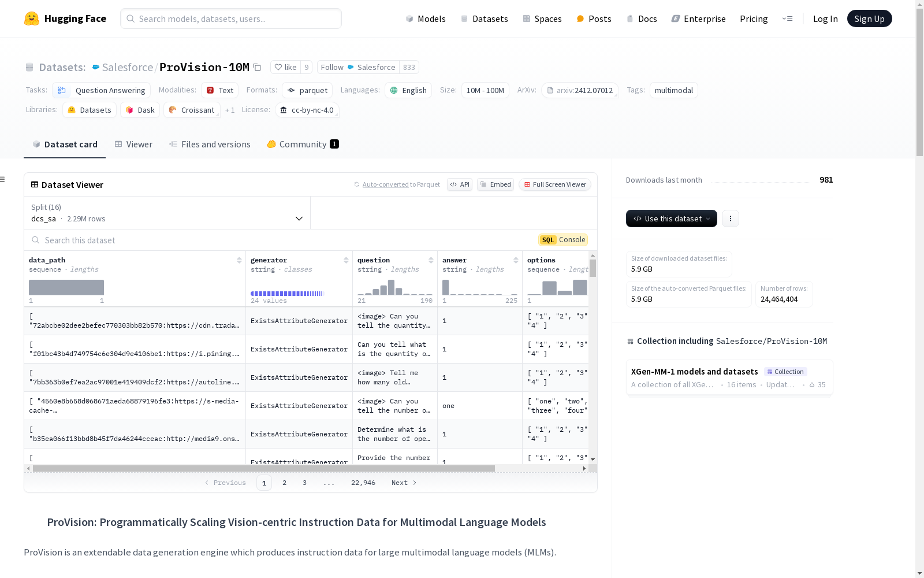Open the Enterprise menu
Screen dimensions: 924x578
pyautogui.click(x=698, y=18)
